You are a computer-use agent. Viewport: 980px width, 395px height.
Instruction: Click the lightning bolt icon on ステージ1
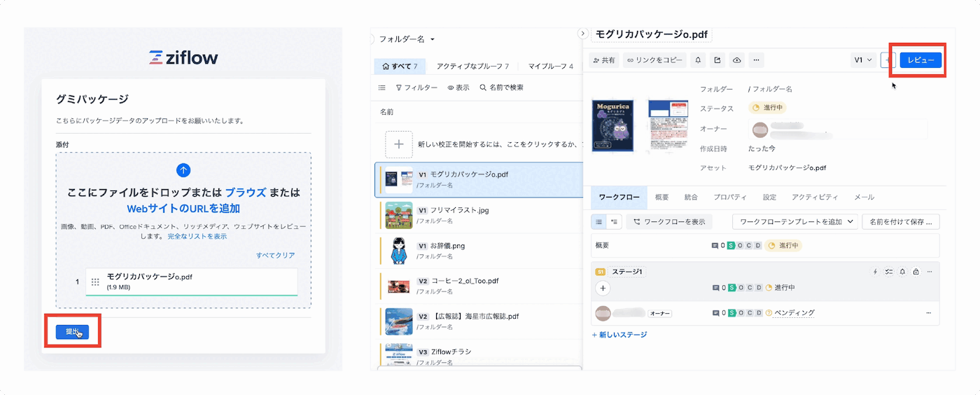[874, 272]
